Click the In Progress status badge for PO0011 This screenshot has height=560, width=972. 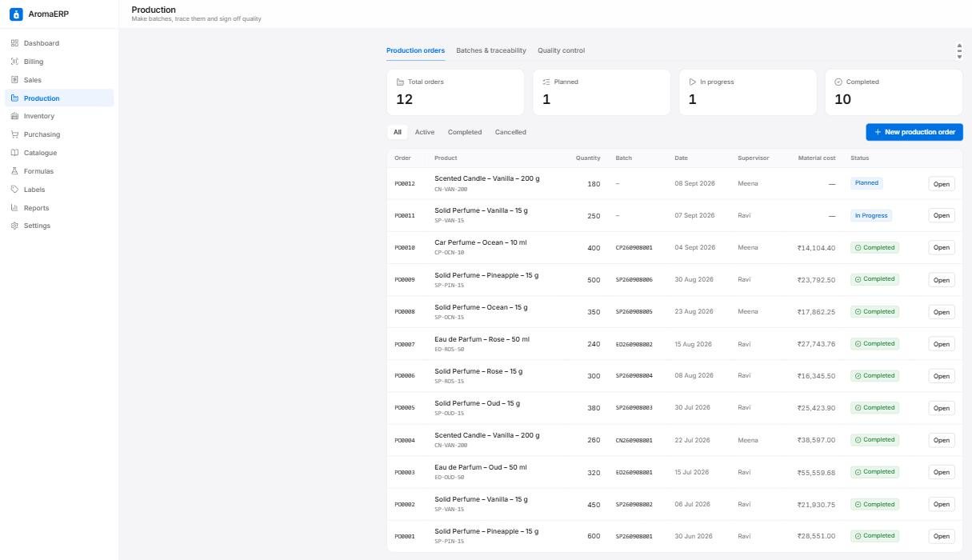(871, 216)
